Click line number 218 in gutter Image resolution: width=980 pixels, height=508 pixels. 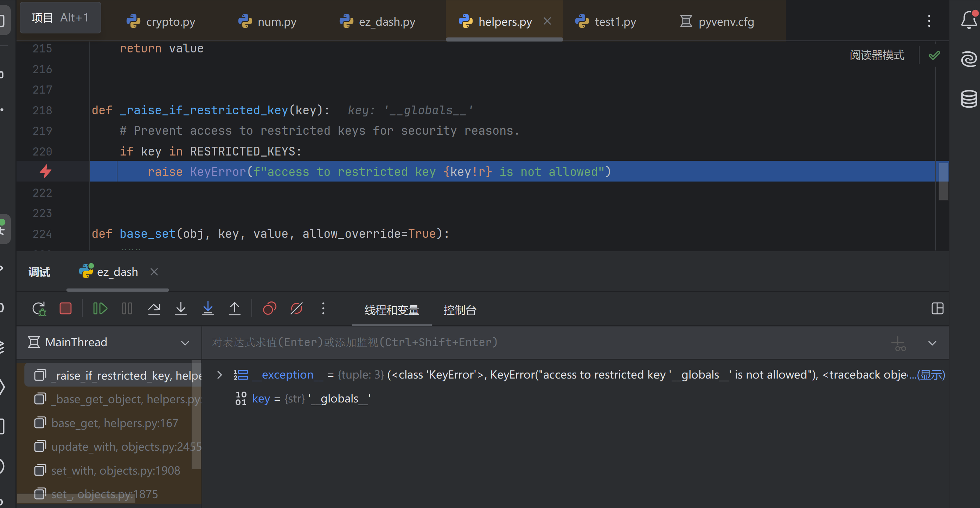coord(42,110)
